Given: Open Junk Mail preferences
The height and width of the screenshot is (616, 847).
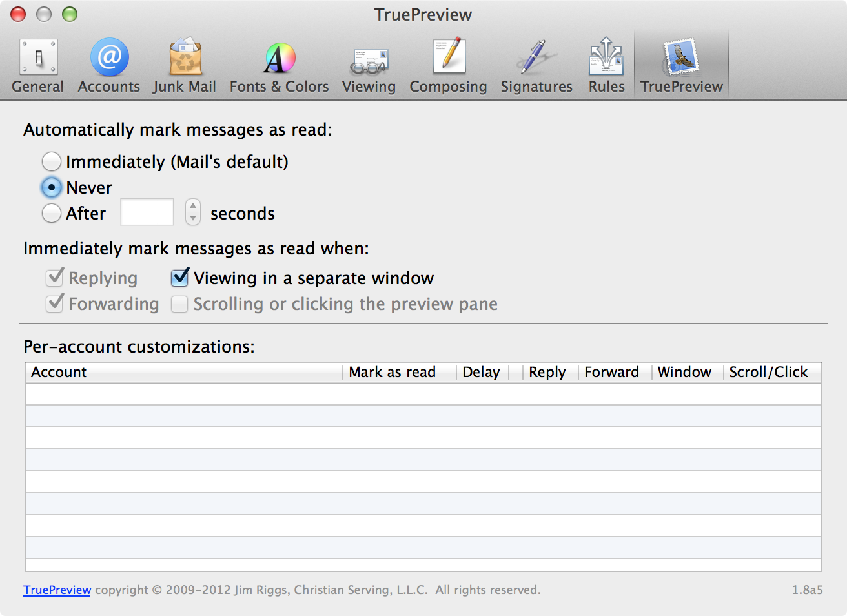Looking at the screenshot, I should coord(185,66).
